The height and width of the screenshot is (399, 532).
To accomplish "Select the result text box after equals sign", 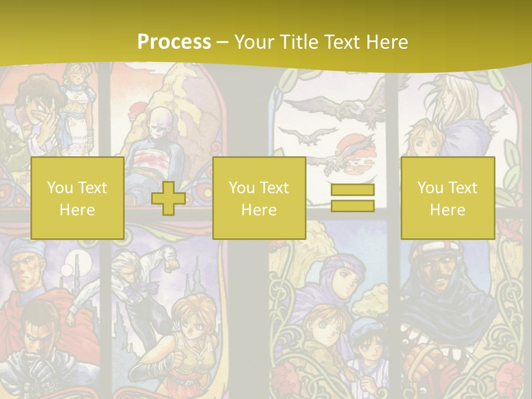I will tap(447, 198).
